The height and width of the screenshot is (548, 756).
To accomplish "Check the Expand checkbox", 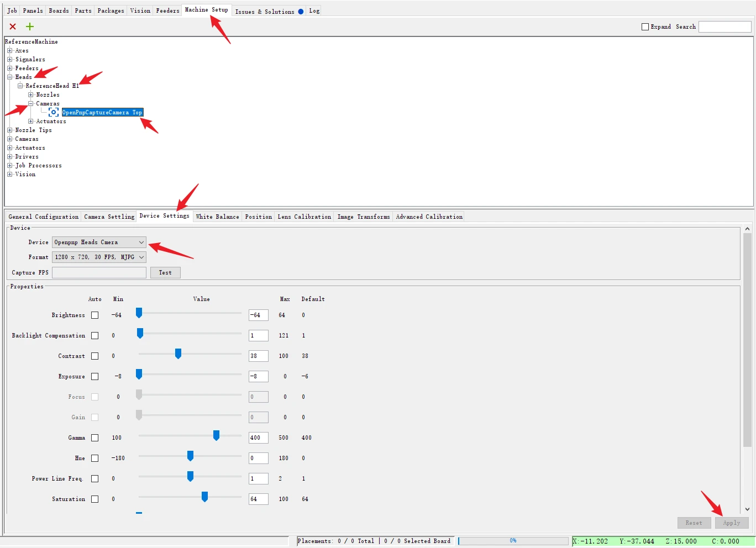I will click(645, 27).
